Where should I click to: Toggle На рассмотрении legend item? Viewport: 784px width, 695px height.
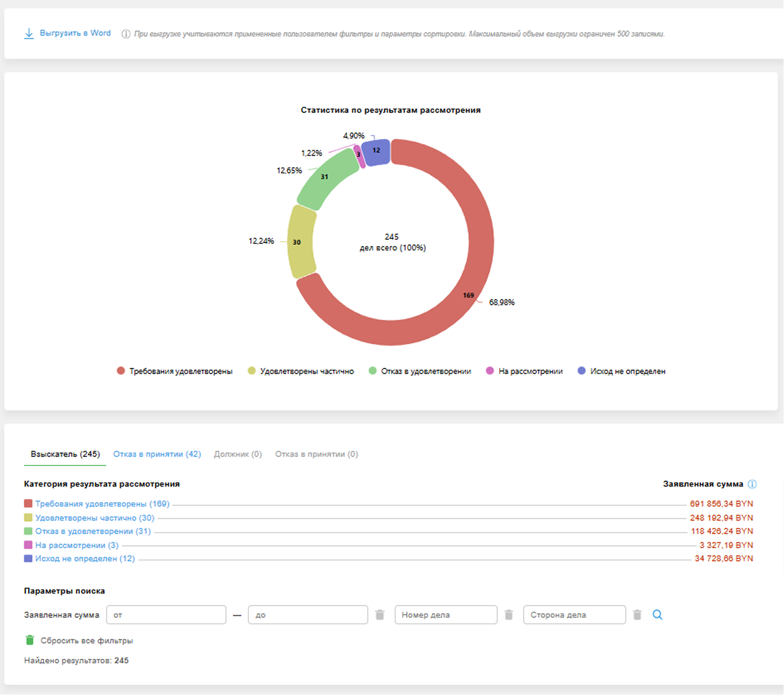(524, 371)
